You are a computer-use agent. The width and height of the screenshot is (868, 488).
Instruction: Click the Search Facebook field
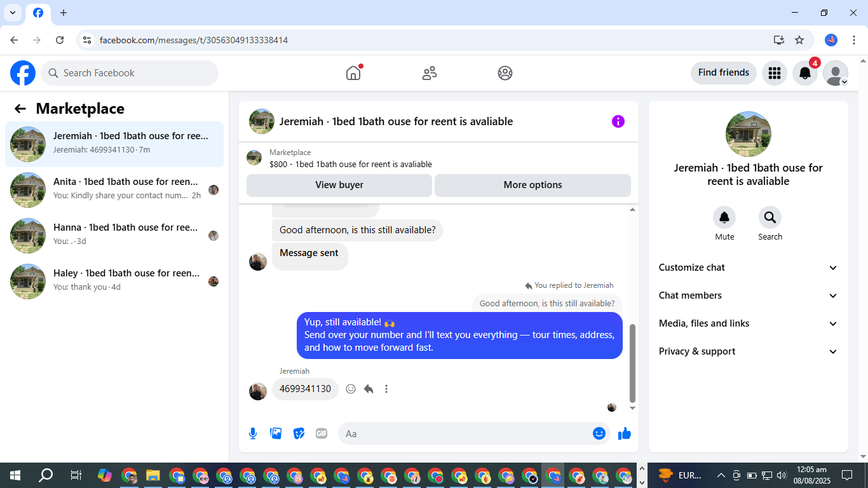pyautogui.click(x=130, y=73)
